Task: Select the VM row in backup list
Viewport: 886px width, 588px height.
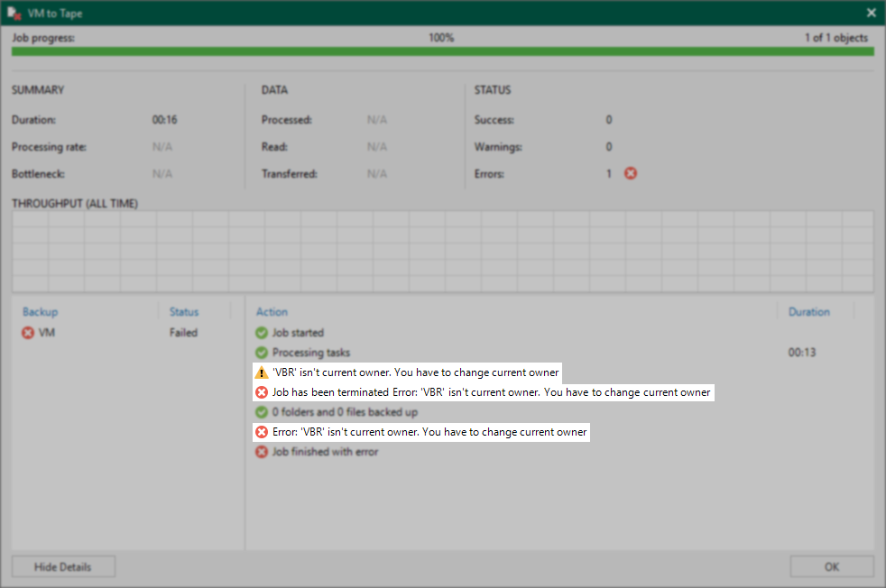Action: click(127, 333)
